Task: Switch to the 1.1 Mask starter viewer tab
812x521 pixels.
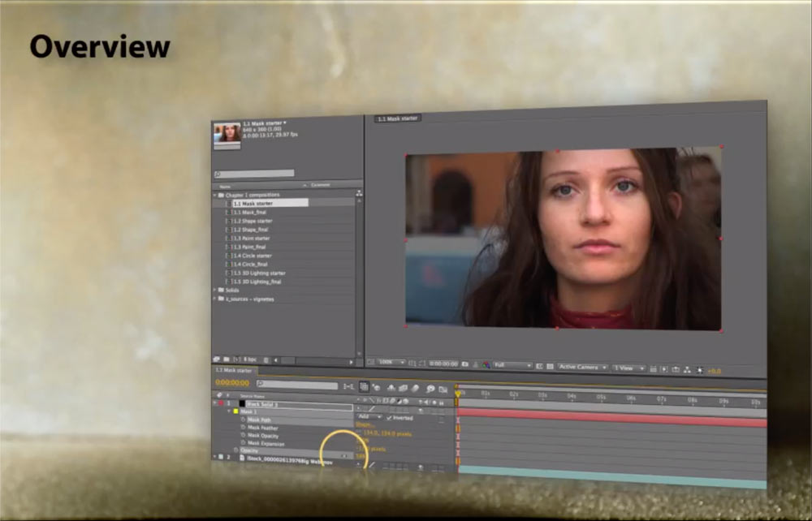Action: [398, 118]
